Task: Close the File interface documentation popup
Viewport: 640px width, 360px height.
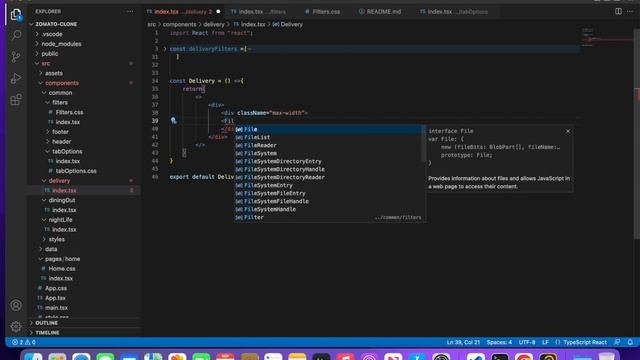Action: [x=568, y=131]
